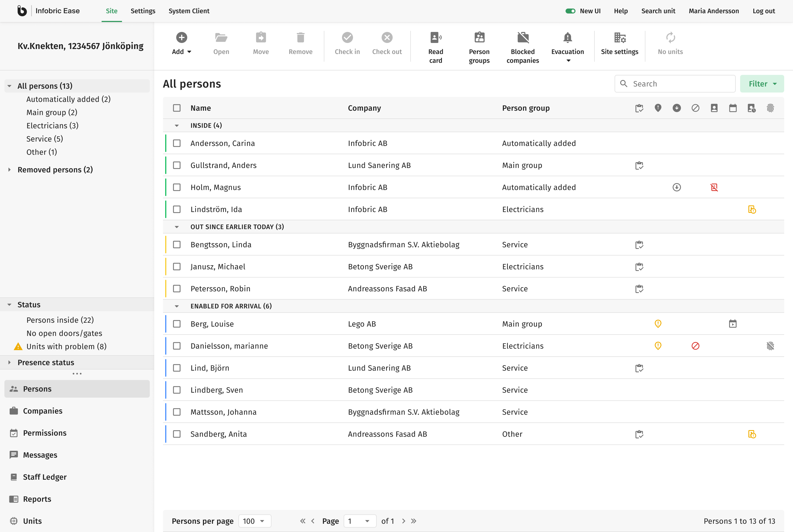Go to the next page arrow

(x=403, y=521)
